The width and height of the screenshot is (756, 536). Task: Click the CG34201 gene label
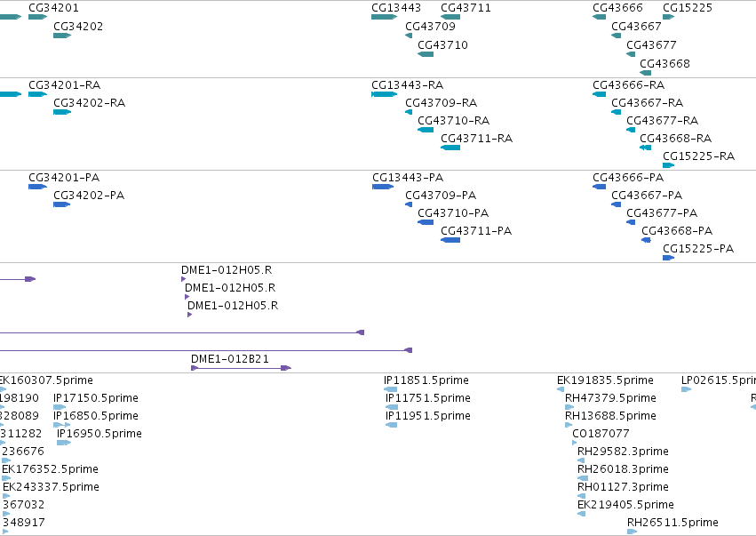pos(53,8)
